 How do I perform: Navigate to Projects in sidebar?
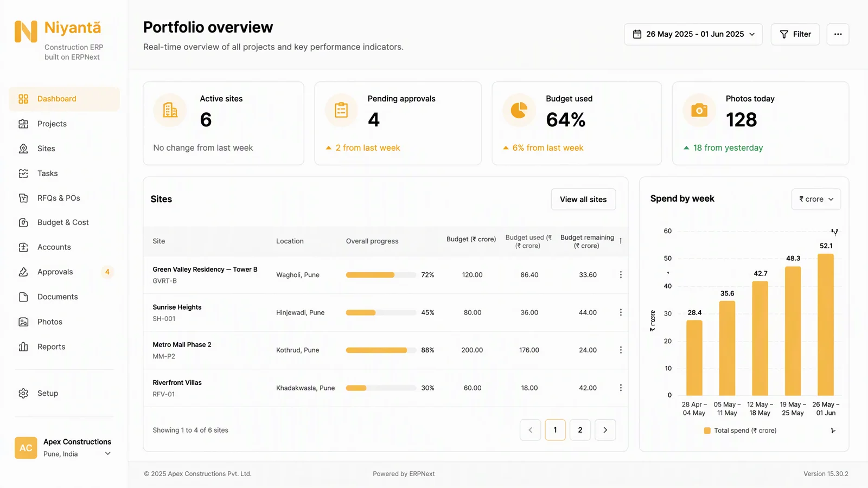coord(65,124)
